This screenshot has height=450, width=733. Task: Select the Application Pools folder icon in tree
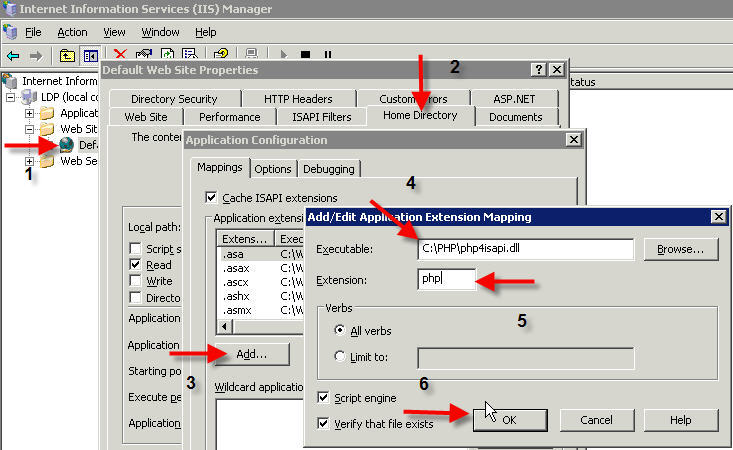coord(47,113)
